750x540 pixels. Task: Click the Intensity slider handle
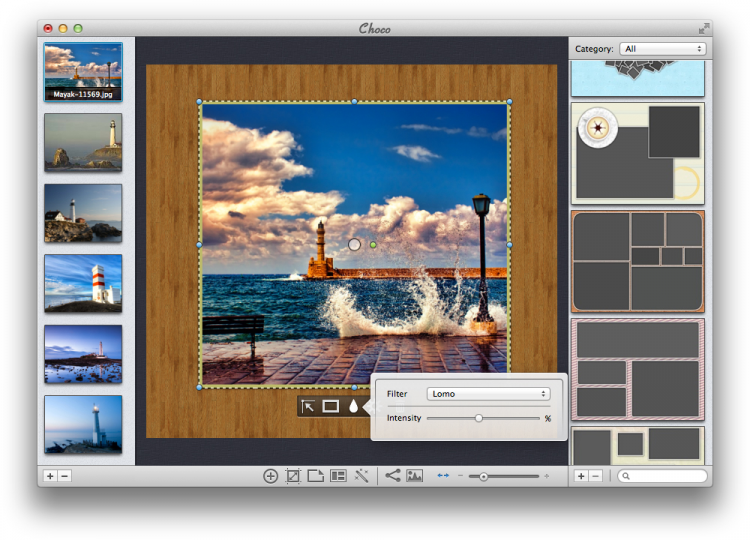(478, 418)
